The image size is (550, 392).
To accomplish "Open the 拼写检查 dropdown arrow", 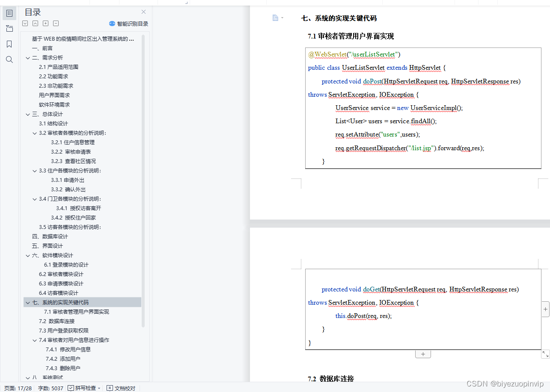I will [99, 388].
